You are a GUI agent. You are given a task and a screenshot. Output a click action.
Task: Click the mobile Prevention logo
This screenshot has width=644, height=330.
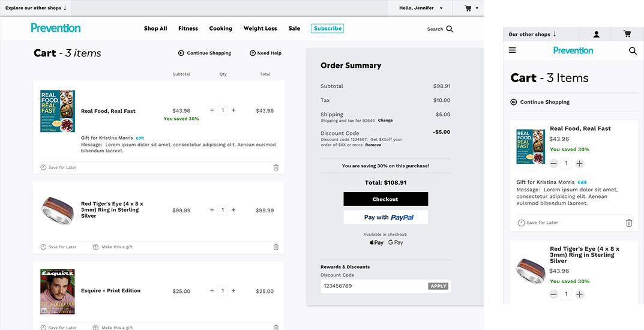pos(573,50)
